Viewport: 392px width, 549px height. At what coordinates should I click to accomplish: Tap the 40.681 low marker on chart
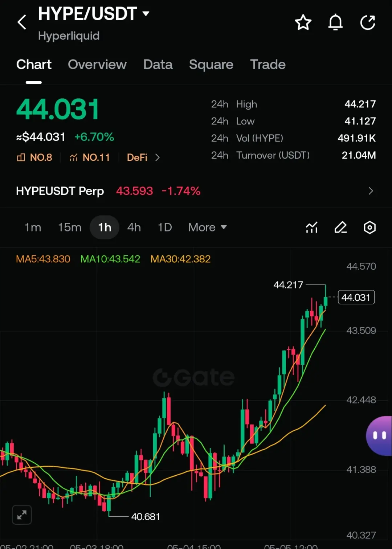(x=145, y=516)
